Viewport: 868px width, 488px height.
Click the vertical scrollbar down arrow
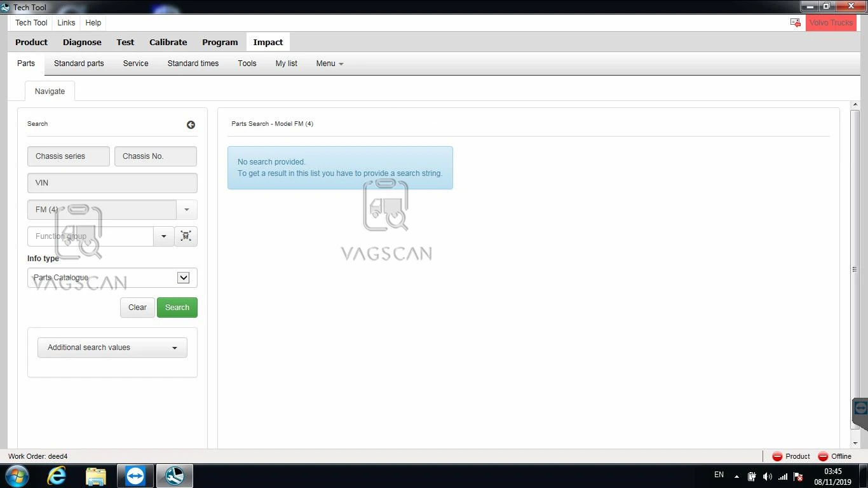[x=855, y=444]
